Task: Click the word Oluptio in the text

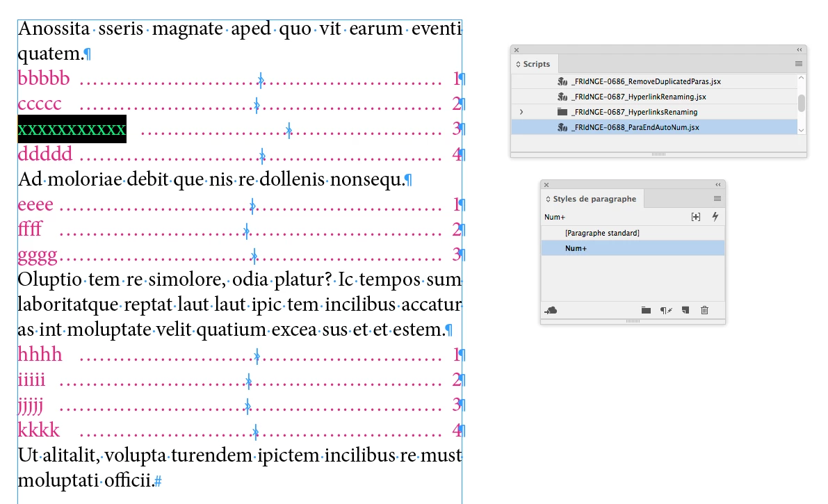Action: (x=50, y=279)
